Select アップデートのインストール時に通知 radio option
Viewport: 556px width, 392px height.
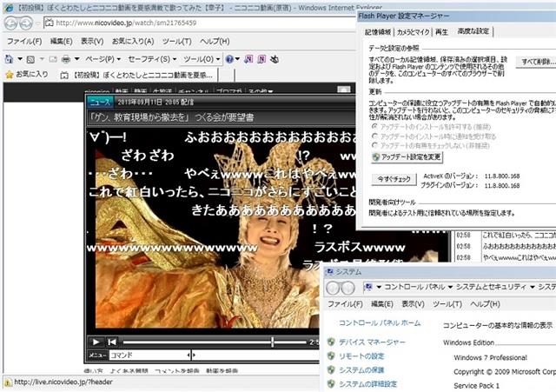[x=374, y=136]
